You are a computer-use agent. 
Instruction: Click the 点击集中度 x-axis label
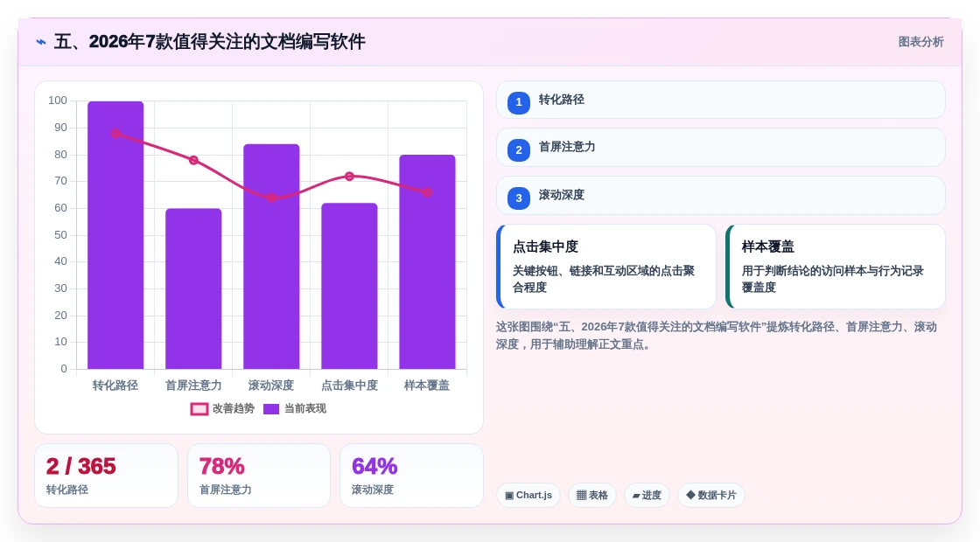click(x=349, y=386)
